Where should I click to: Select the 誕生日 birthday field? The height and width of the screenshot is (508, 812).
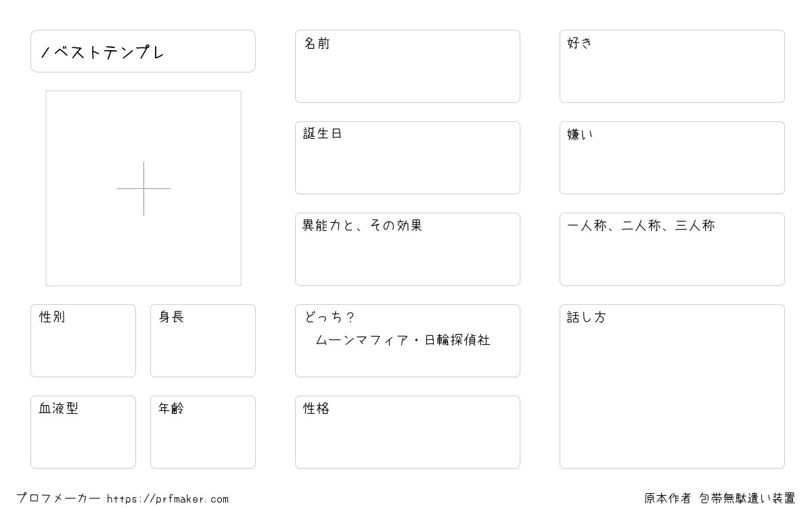tap(407, 158)
